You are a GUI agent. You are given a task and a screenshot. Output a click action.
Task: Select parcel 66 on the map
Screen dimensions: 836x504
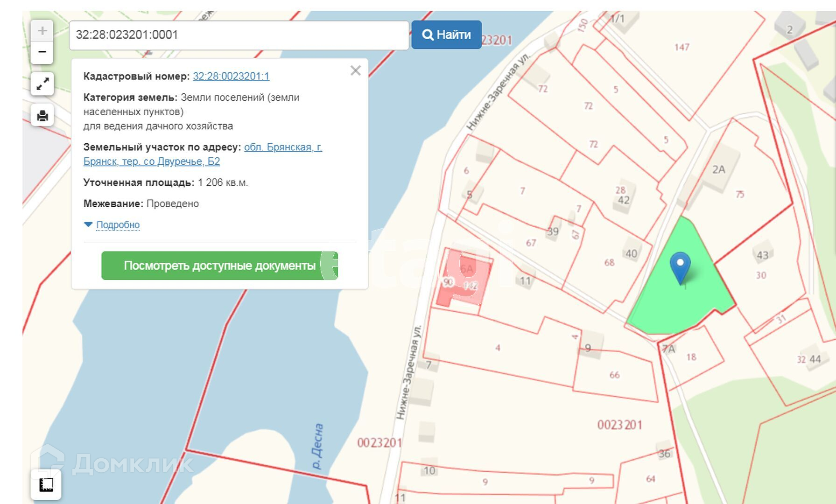click(x=614, y=375)
